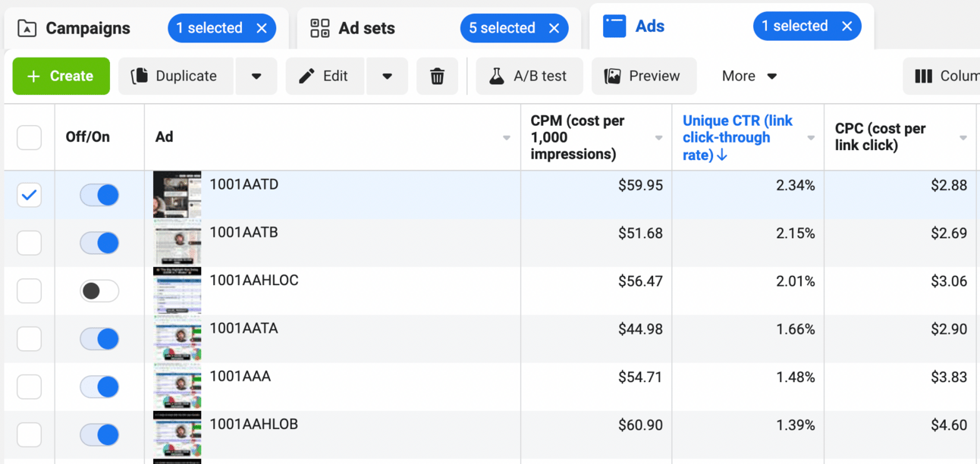The image size is (980, 464).
Task: Click the Duplicate button
Action: pyautogui.click(x=176, y=77)
